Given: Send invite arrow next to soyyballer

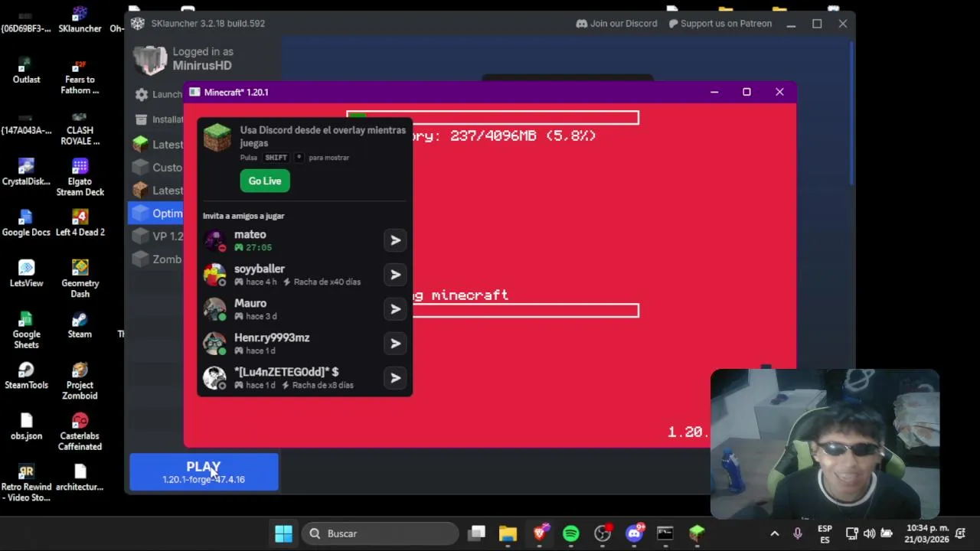Looking at the screenshot, I should (395, 275).
